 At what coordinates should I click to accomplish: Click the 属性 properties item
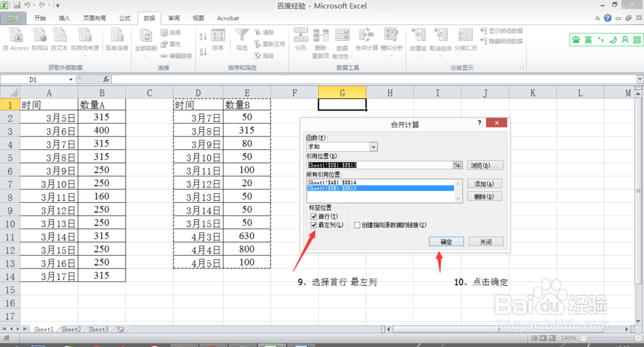point(171,44)
